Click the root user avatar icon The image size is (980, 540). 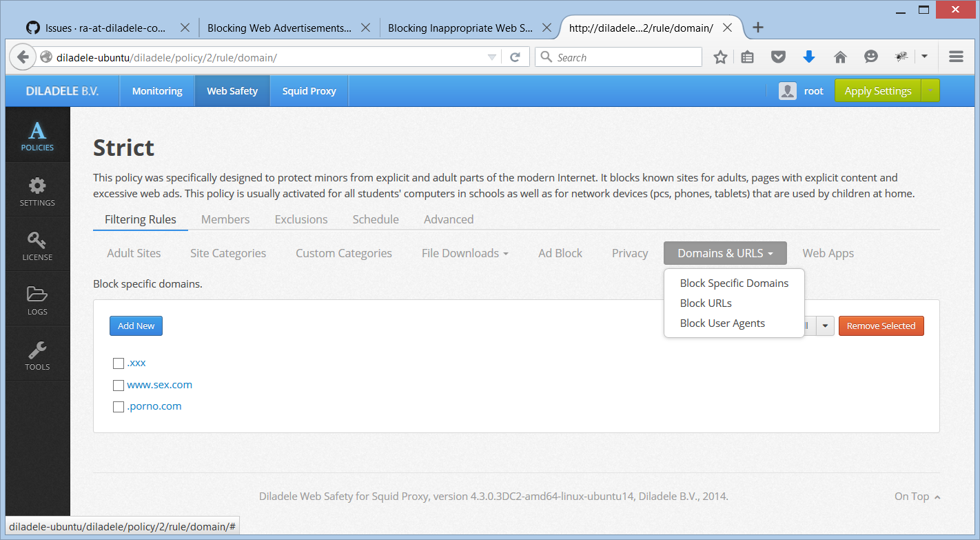[788, 91]
